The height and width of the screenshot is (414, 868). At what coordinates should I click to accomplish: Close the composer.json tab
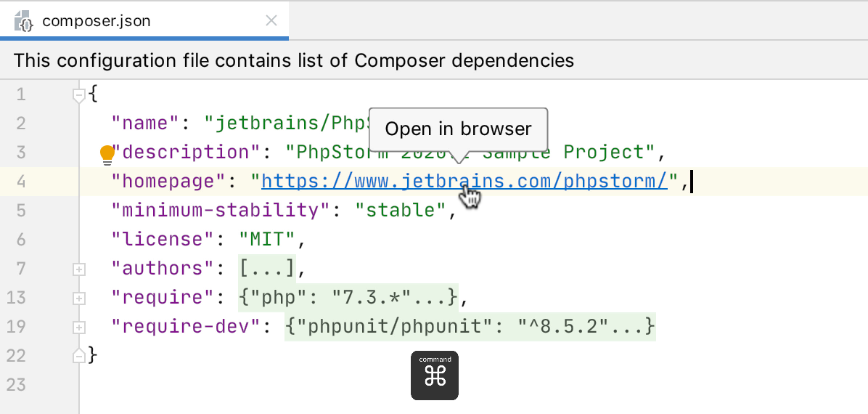pyautogui.click(x=271, y=21)
